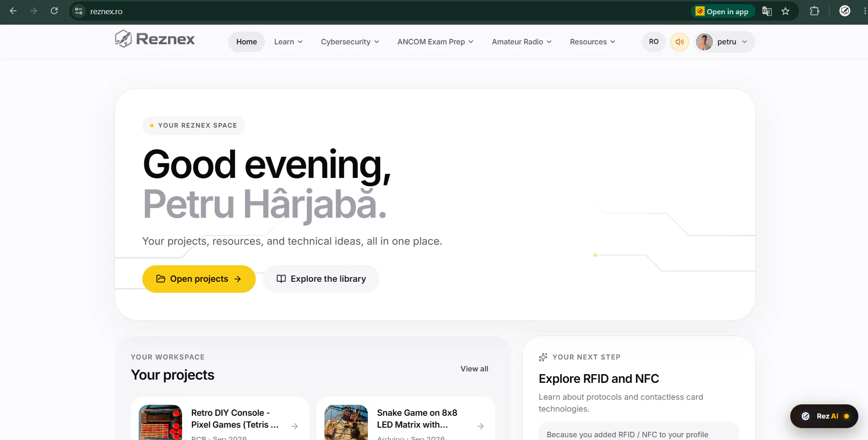Click the translate page icon
This screenshot has height=440, width=868.
(767, 11)
